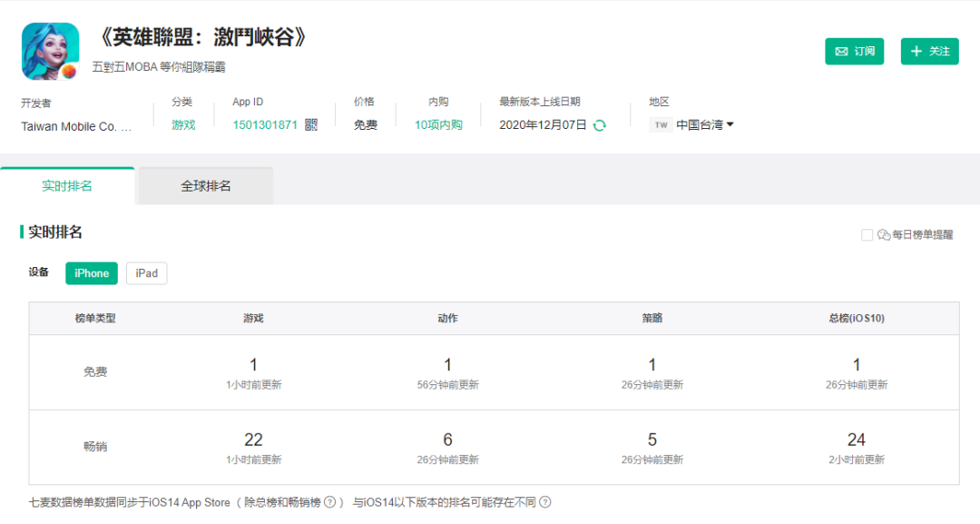This screenshot has height=524, width=980.
Task: Click the 榜单类型 header cell
Action: [x=95, y=318]
